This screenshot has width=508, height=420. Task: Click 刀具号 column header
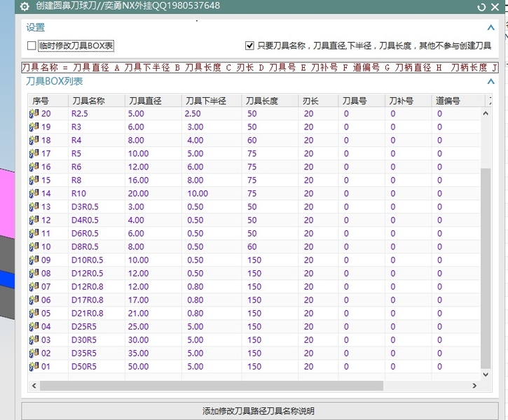362,101
